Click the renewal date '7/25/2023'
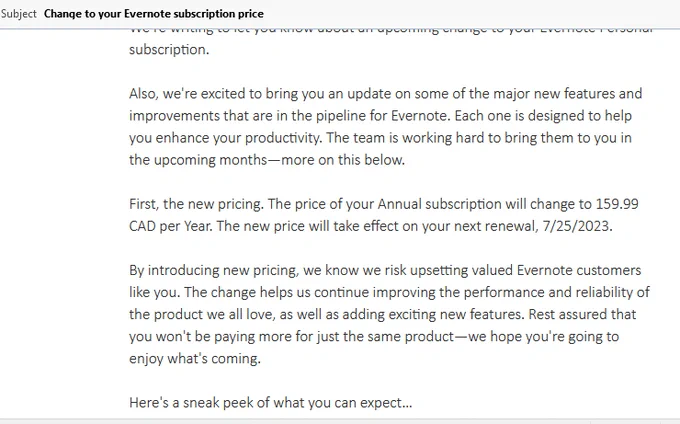680x424 pixels. [x=576, y=226]
